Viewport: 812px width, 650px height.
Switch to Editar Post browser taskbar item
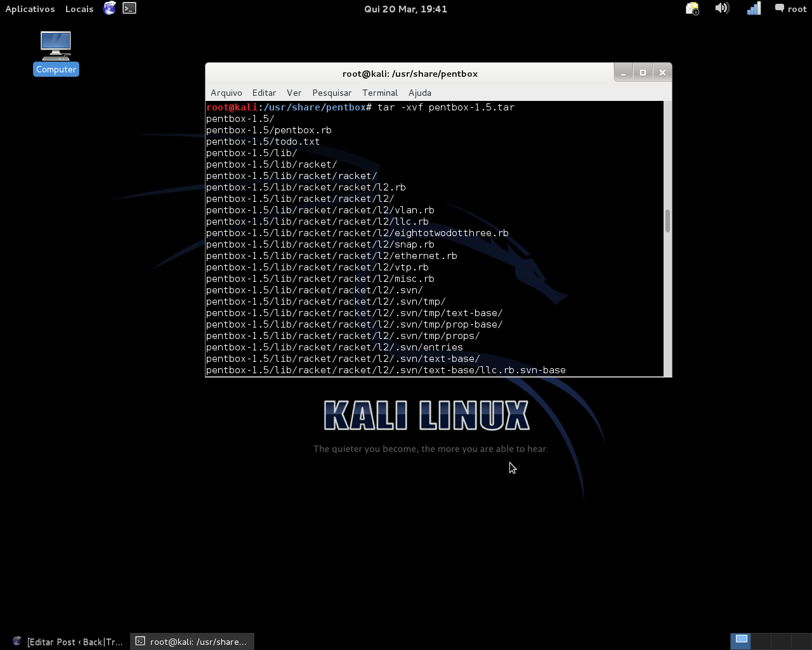coord(67,642)
